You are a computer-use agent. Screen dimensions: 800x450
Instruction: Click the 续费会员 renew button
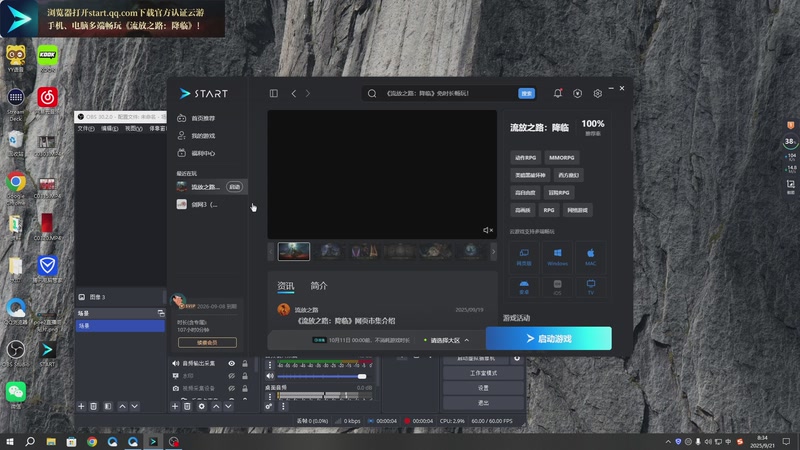(207, 342)
